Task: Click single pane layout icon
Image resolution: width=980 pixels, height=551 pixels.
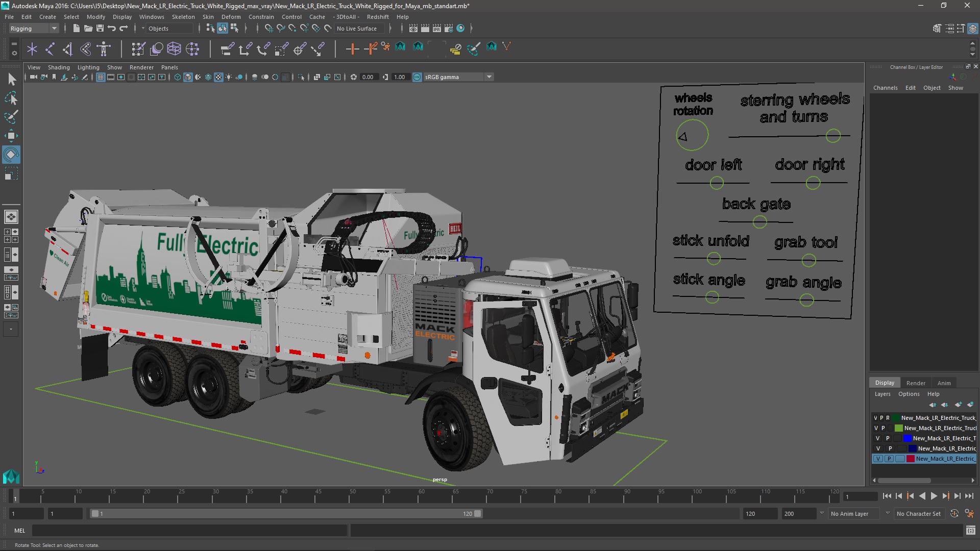Action: [11, 217]
